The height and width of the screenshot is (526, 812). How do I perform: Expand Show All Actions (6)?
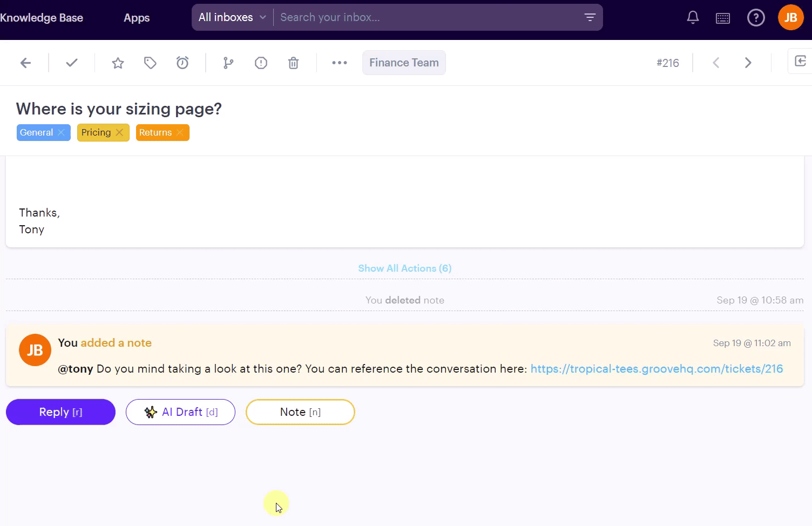(404, 268)
